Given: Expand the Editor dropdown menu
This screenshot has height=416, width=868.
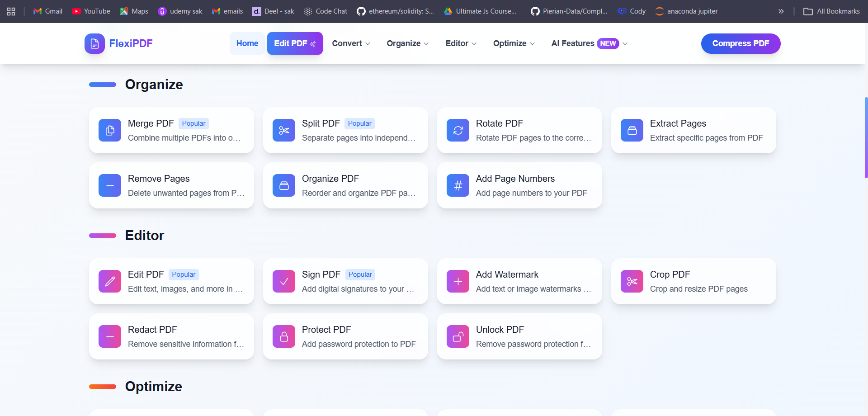Looking at the screenshot, I should tap(461, 43).
